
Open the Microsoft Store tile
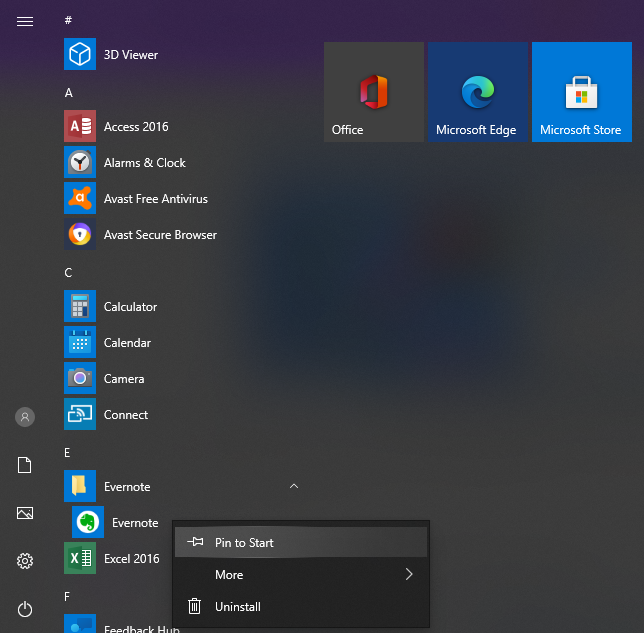click(x=582, y=92)
